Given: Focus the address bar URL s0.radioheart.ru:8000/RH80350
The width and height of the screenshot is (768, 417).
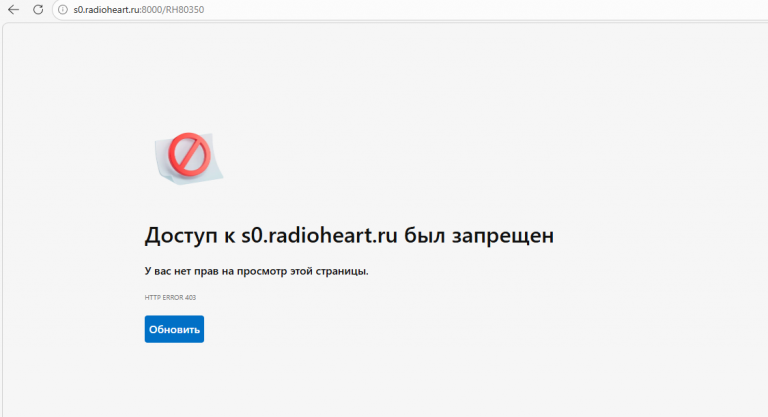Looking at the screenshot, I should 139,9.
